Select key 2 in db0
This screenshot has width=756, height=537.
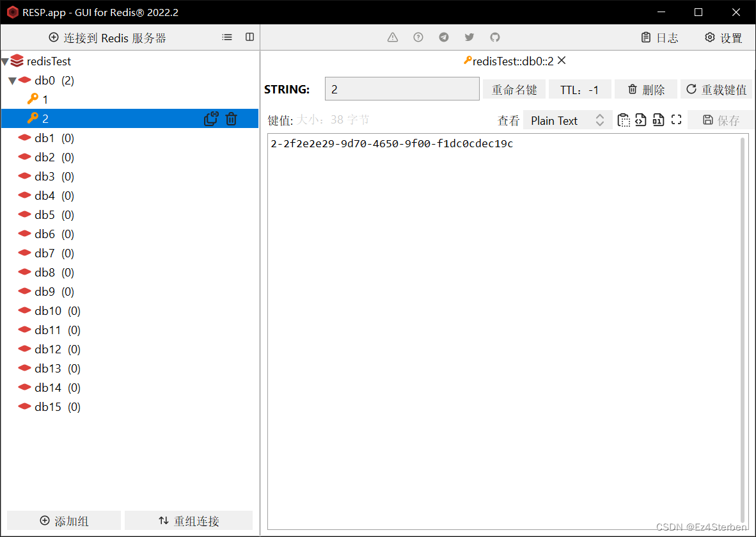click(x=130, y=118)
